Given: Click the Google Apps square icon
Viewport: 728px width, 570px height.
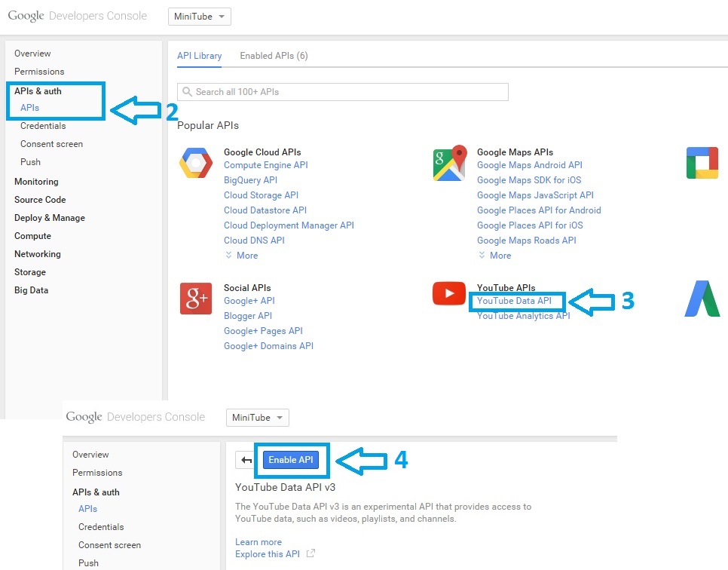Looking at the screenshot, I should (x=702, y=163).
